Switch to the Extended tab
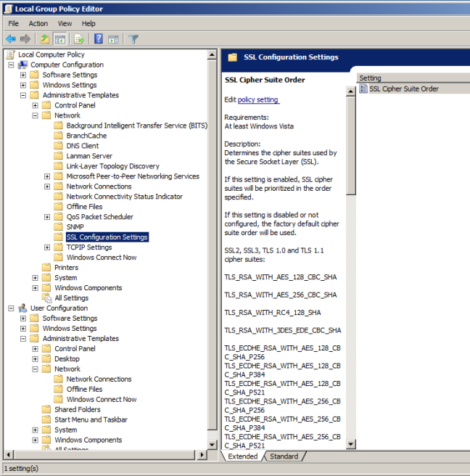Image resolution: width=470 pixels, height=476 pixels. [243, 456]
